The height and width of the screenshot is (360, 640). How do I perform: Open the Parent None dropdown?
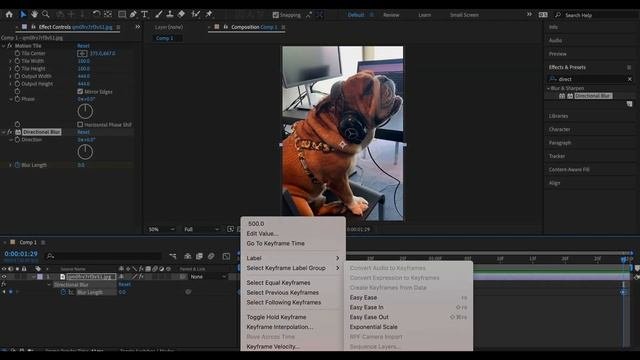coord(208,277)
